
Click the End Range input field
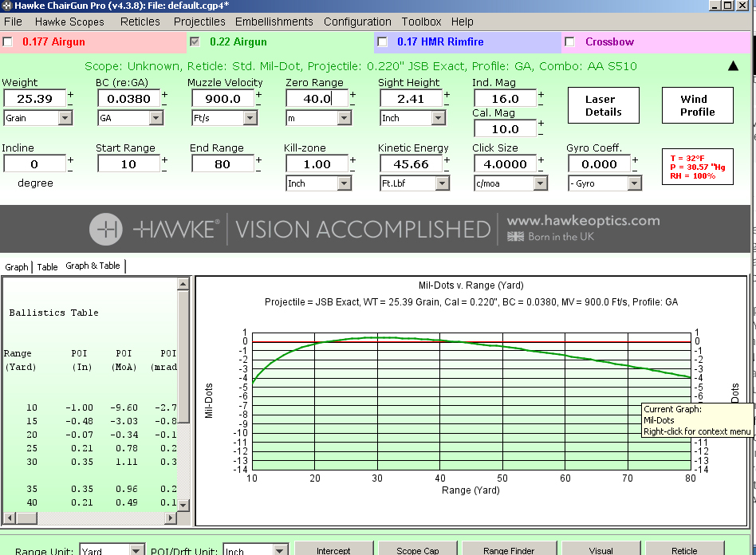point(222,164)
